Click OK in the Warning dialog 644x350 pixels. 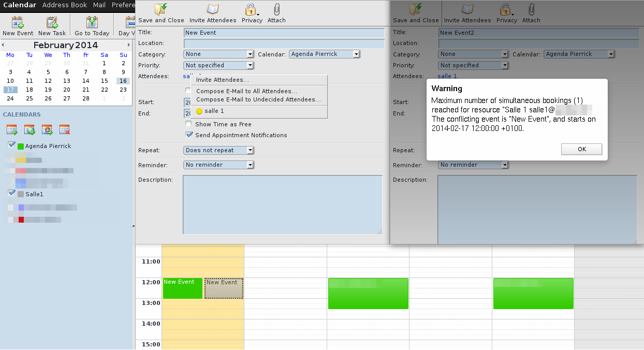[x=582, y=149]
